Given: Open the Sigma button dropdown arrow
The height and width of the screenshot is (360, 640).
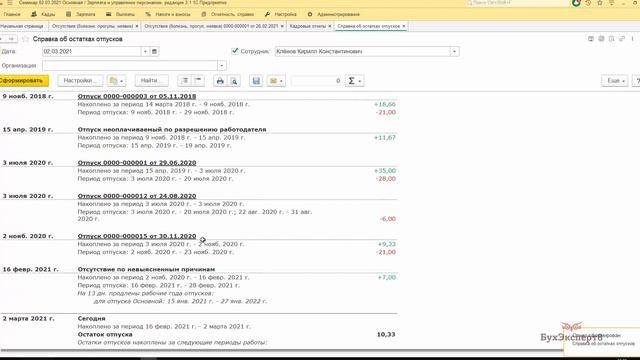Looking at the screenshot, I should pos(360,81).
